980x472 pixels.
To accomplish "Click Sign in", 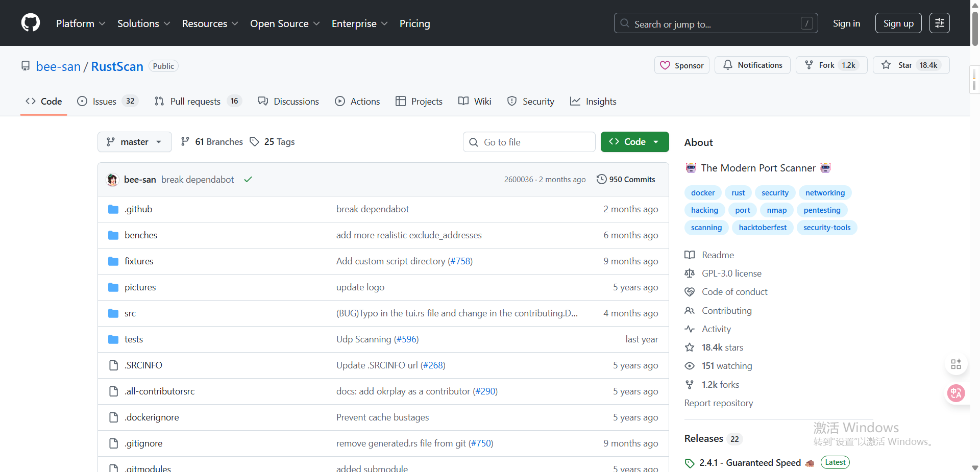I will click(x=846, y=23).
